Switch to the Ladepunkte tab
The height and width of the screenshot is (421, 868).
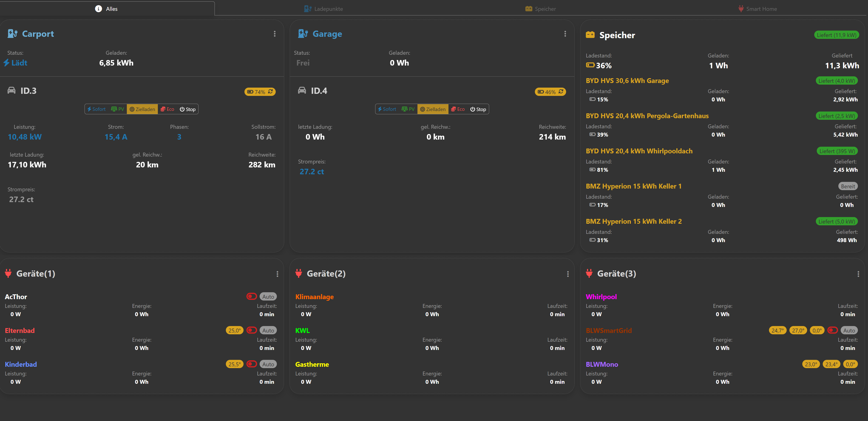(323, 9)
